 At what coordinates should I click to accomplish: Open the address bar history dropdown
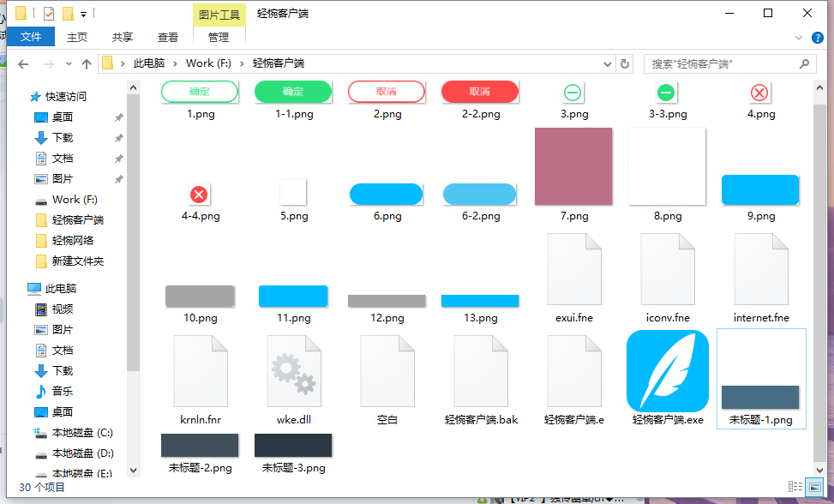(607, 63)
